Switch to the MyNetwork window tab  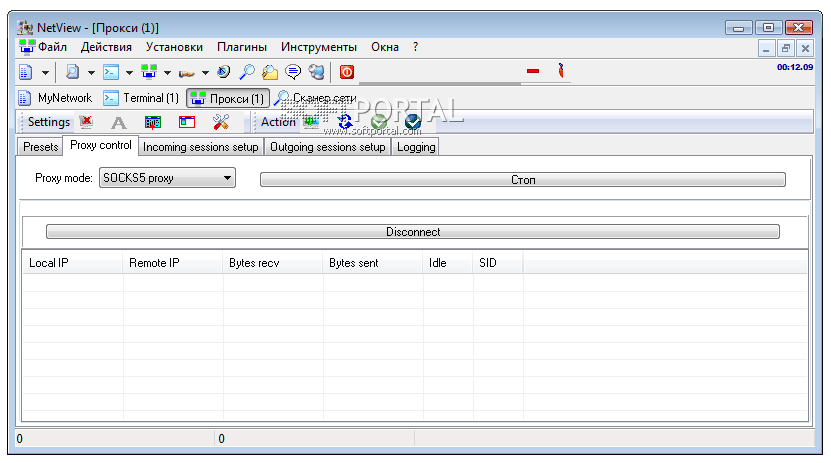point(56,98)
